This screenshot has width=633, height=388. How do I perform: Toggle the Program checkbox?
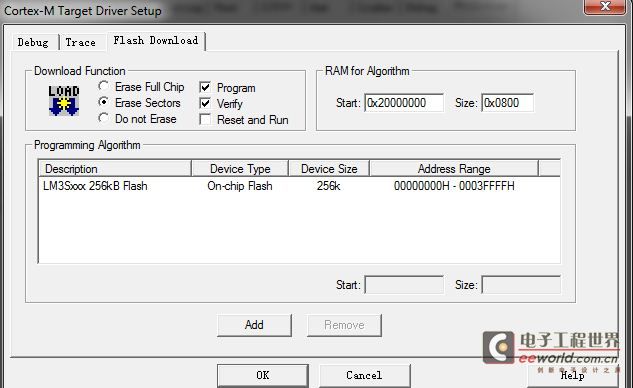205,87
